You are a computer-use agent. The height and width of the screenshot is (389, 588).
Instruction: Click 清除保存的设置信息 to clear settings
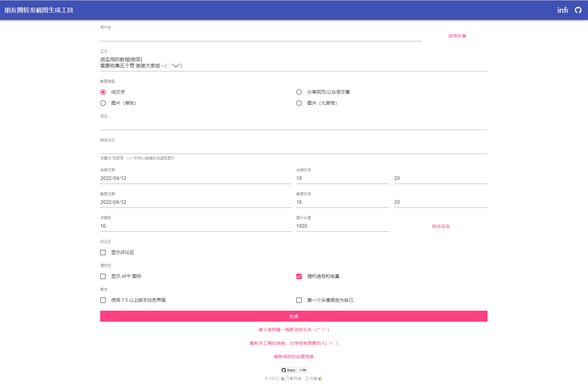[x=294, y=357]
